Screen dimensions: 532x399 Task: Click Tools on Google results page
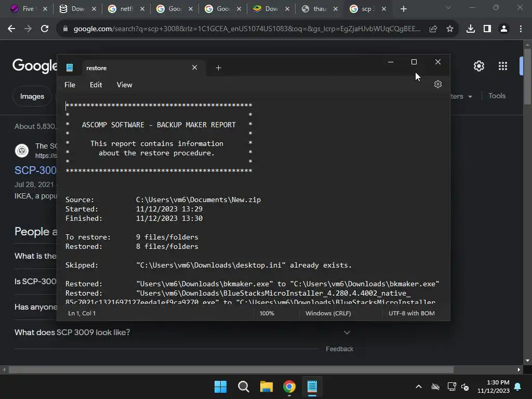point(497,96)
